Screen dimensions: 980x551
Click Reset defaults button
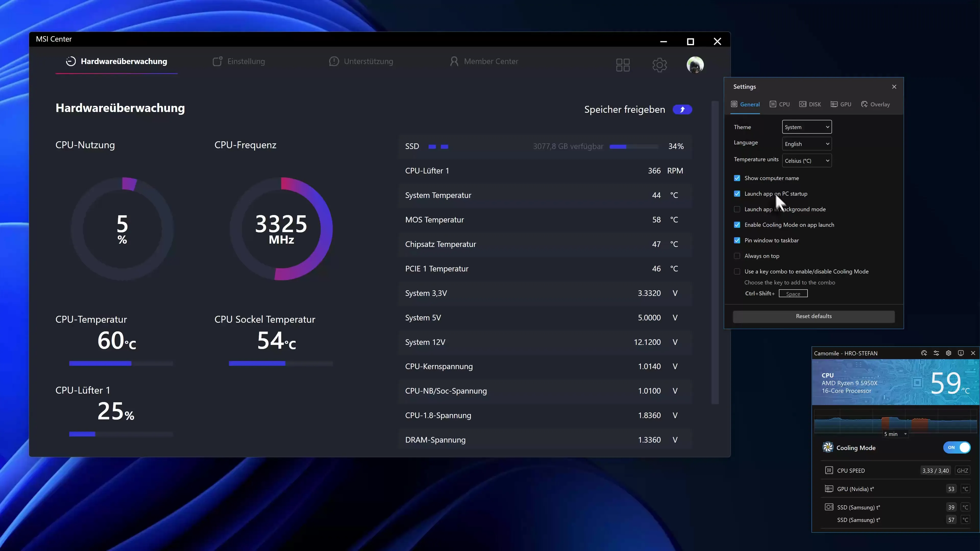pyautogui.click(x=813, y=316)
